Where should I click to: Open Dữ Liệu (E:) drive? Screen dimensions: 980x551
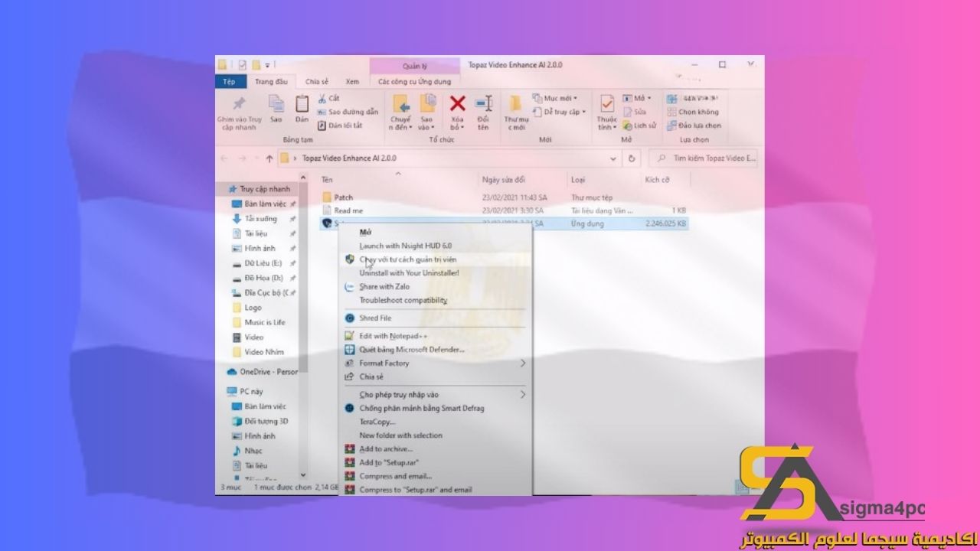pyautogui.click(x=263, y=263)
